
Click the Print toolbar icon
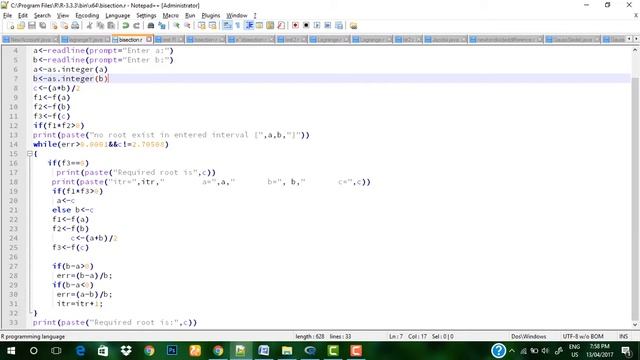75,26
